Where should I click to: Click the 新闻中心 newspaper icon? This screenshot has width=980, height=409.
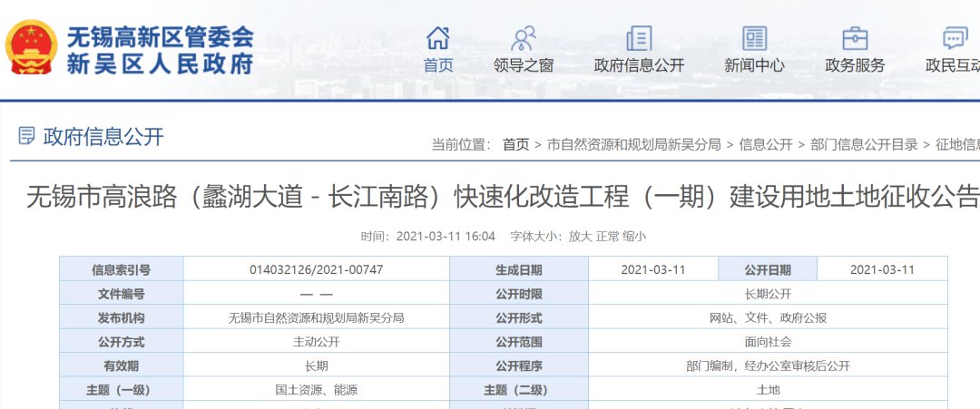coord(754,38)
